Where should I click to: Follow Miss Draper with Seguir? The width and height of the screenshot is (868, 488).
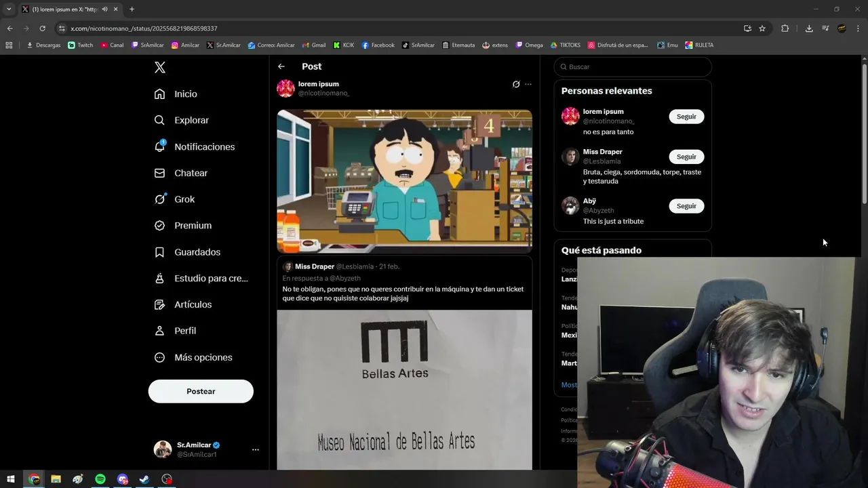(686, 157)
